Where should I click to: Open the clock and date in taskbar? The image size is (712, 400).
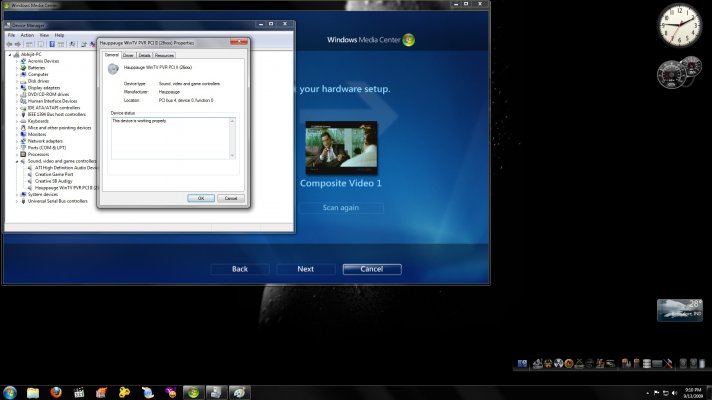pos(693,393)
